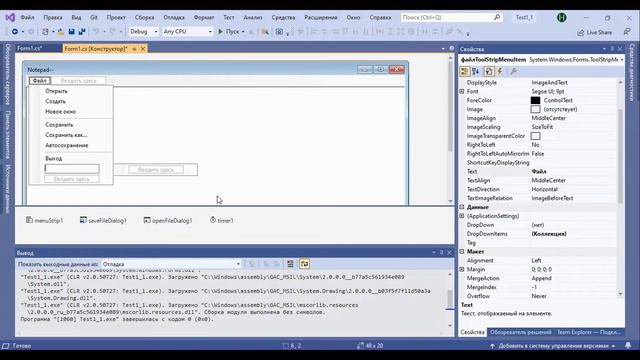Viewport: 640px width, 360px height.
Task: Expand the Margin property
Action: (462, 269)
